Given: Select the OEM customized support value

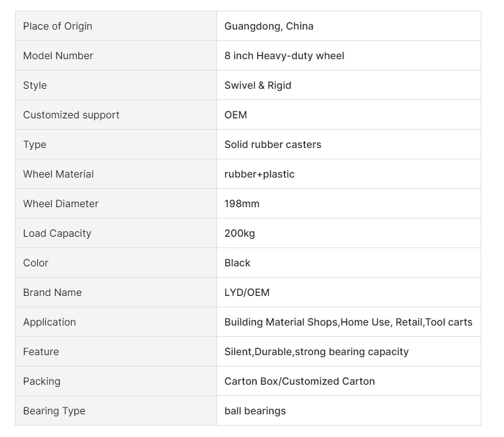Looking at the screenshot, I should click(235, 115).
